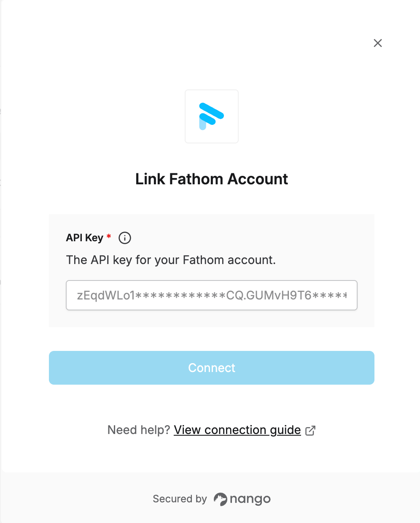Click the Link Fathom Account heading
420x523 pixels.
point(212,179)
